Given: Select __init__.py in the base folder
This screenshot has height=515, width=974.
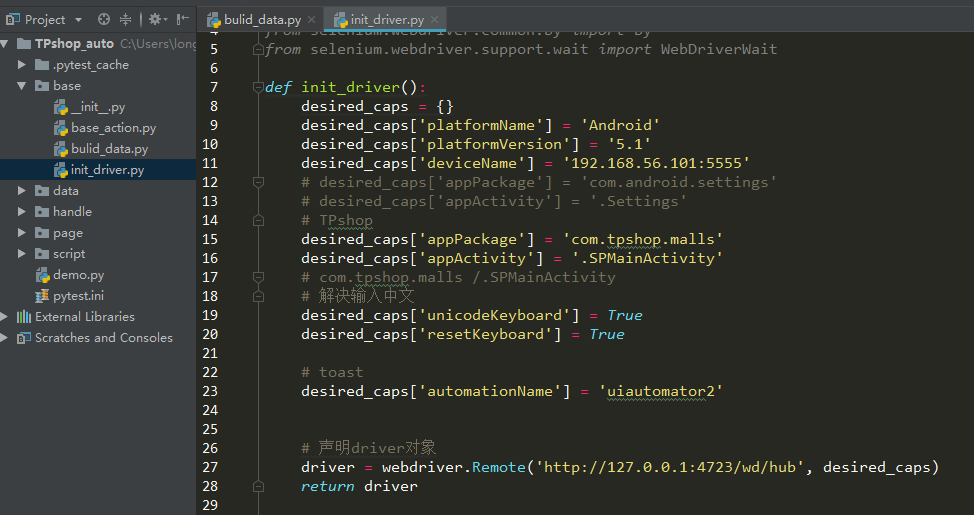Looking at the screenshot, I should pyautogui.click(x=98, y=107).
